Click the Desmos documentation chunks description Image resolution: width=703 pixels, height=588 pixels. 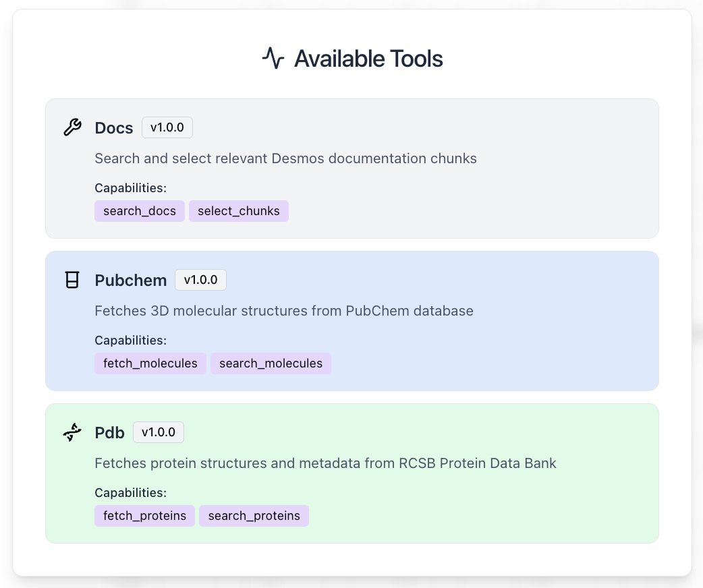point(285,158)
